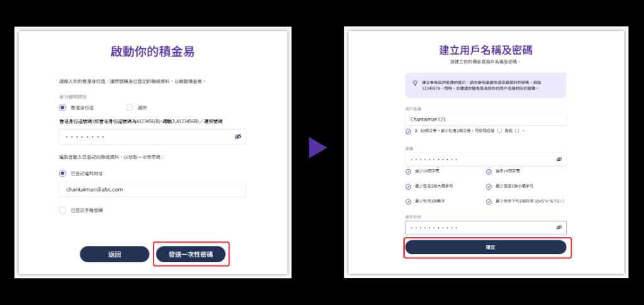Click the checkmark beside 最多14個字元 rule

(x=489, y=171)
